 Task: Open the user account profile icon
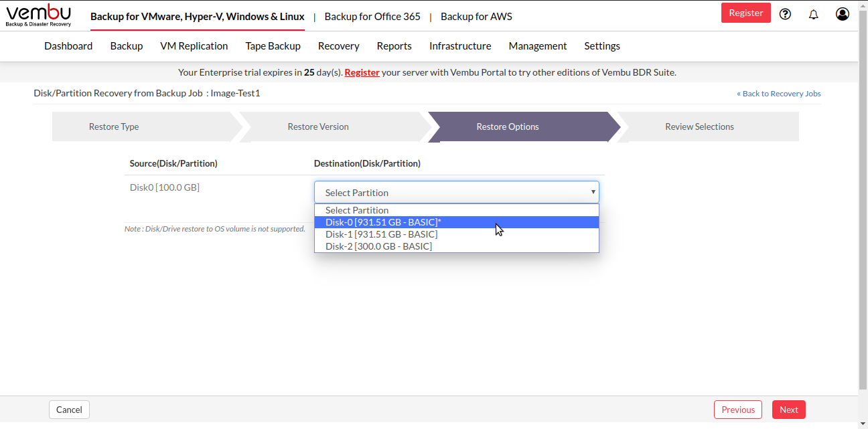tap(843, 14)
